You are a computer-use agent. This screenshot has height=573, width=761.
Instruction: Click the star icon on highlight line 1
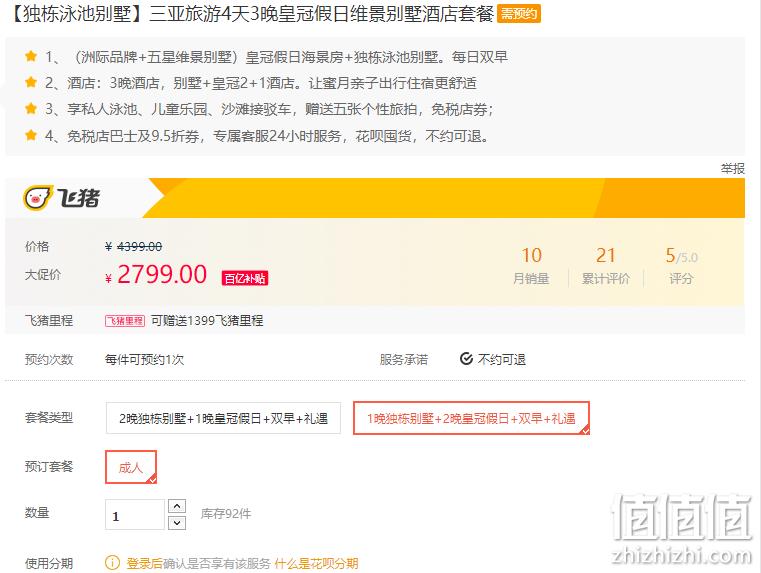(x=31, y=56)
